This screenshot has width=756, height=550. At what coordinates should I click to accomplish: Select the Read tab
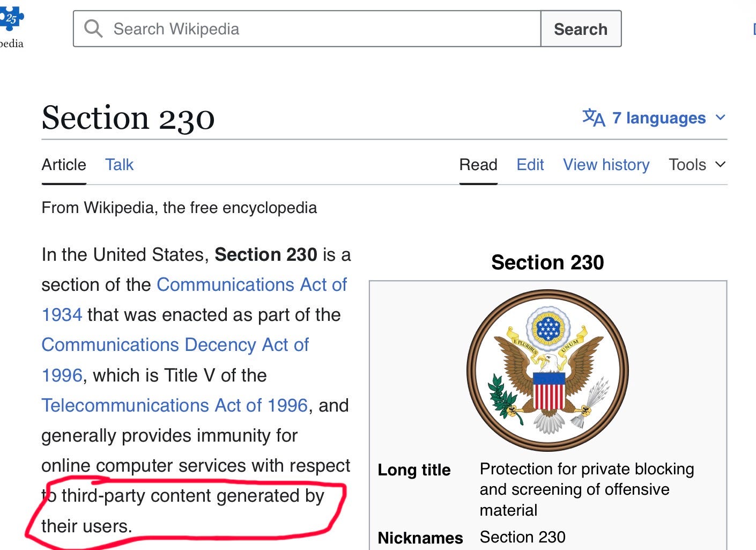pyautogui.click(x=478, y=165)
